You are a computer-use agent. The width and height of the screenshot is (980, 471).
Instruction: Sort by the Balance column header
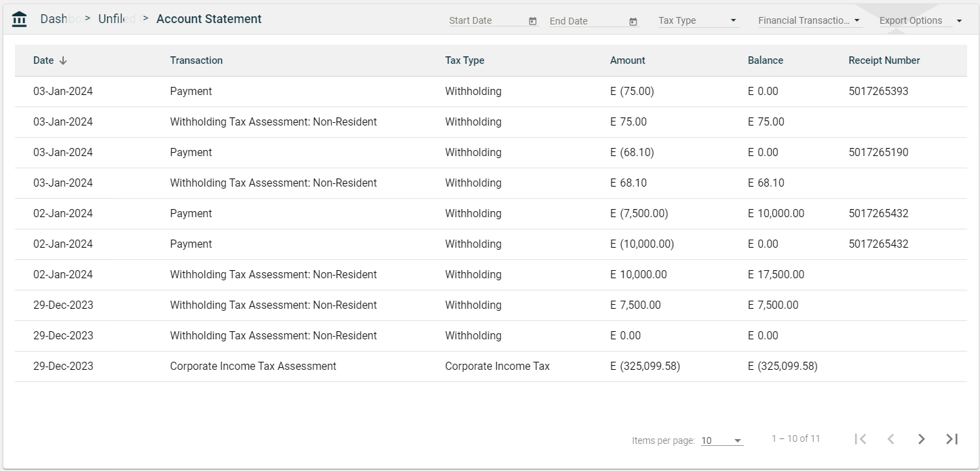point(766,60)
